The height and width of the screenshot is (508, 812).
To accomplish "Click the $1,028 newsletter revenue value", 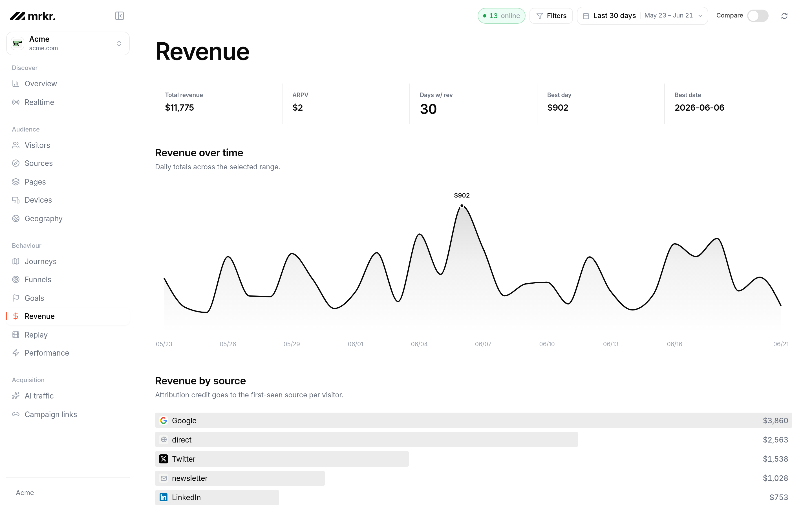I will point(775,478).
